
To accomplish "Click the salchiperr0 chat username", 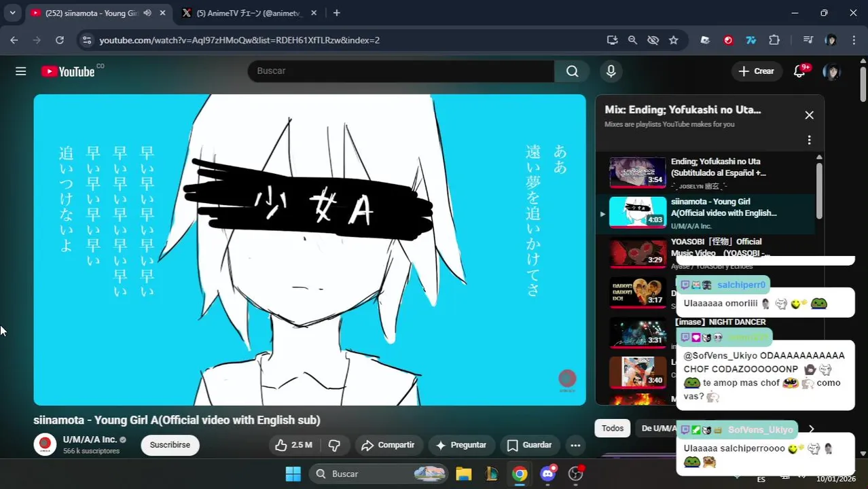I will point(741,285).
